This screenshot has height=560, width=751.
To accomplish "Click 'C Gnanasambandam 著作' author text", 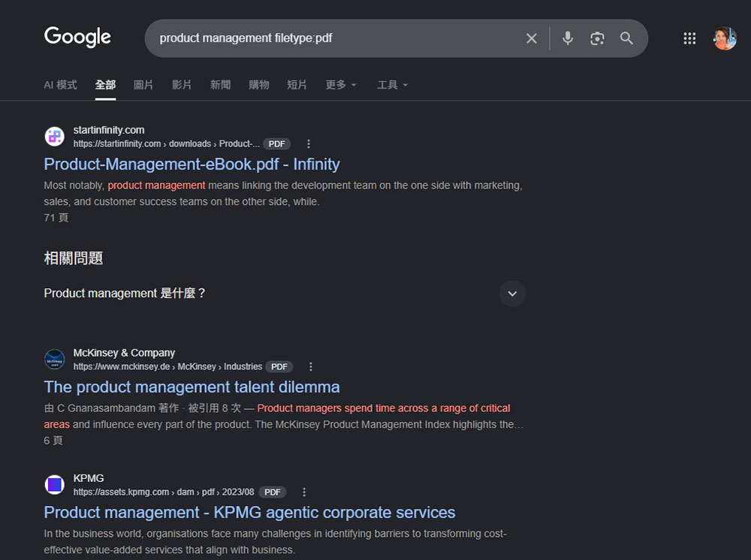I will (118, 408).
